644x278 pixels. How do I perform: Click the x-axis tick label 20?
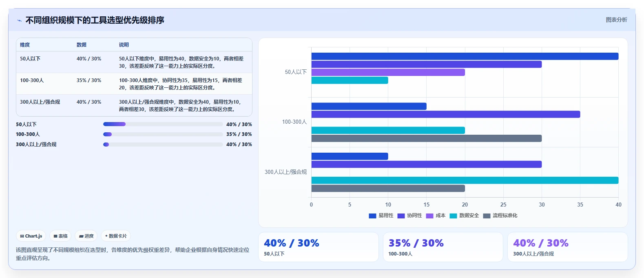465,205
